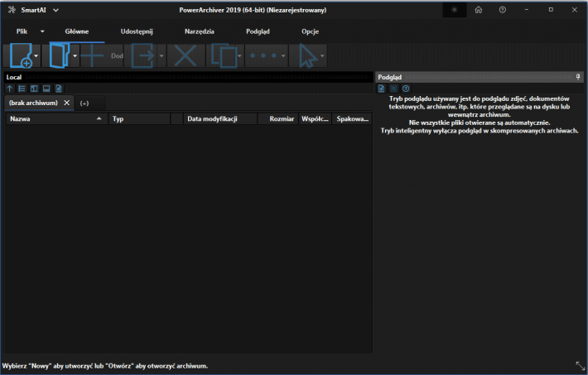Pin the Podgląd panel
This screenshot has height=375, width=588.
click(578, 77)
